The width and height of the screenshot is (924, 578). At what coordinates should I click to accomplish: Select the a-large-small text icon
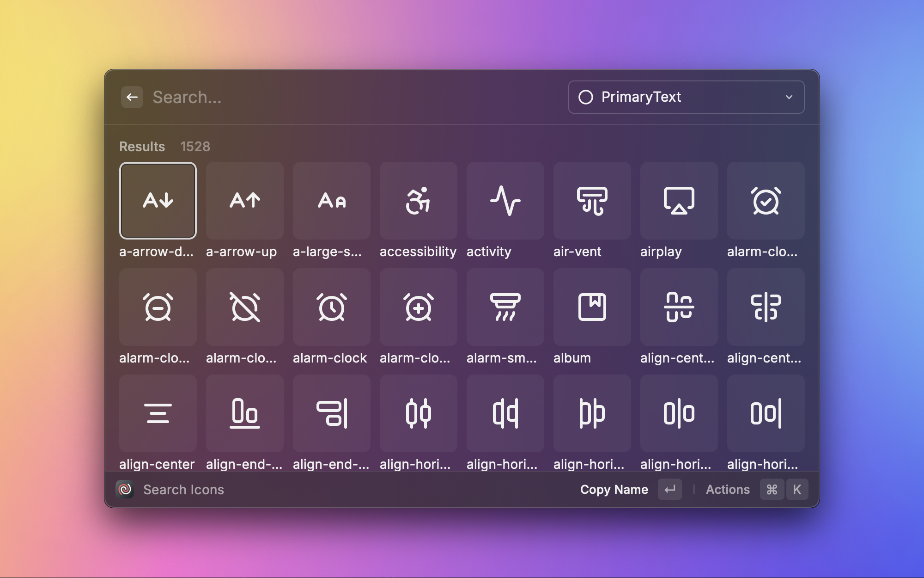click(331, 201)
